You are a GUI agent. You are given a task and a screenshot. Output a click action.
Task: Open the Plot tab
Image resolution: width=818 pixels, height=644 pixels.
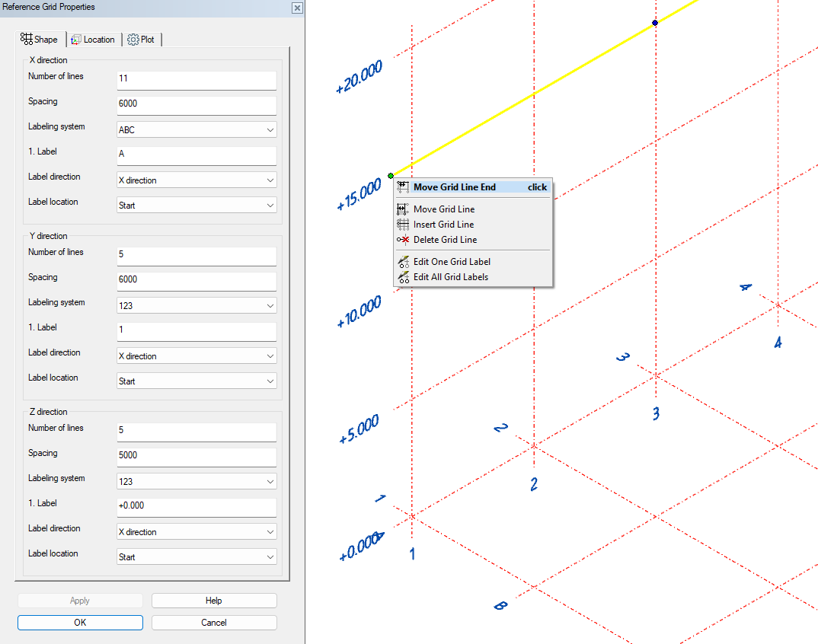click(142, 40)
